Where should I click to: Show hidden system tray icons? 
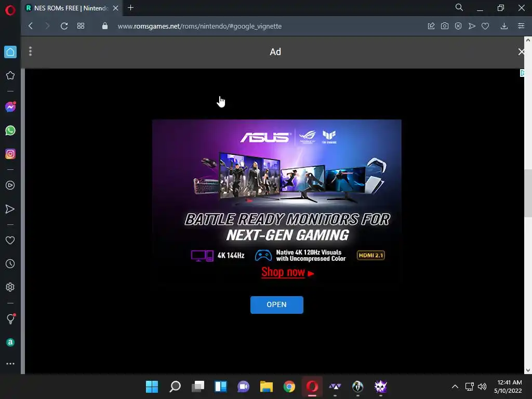click(x=455, y=387)
